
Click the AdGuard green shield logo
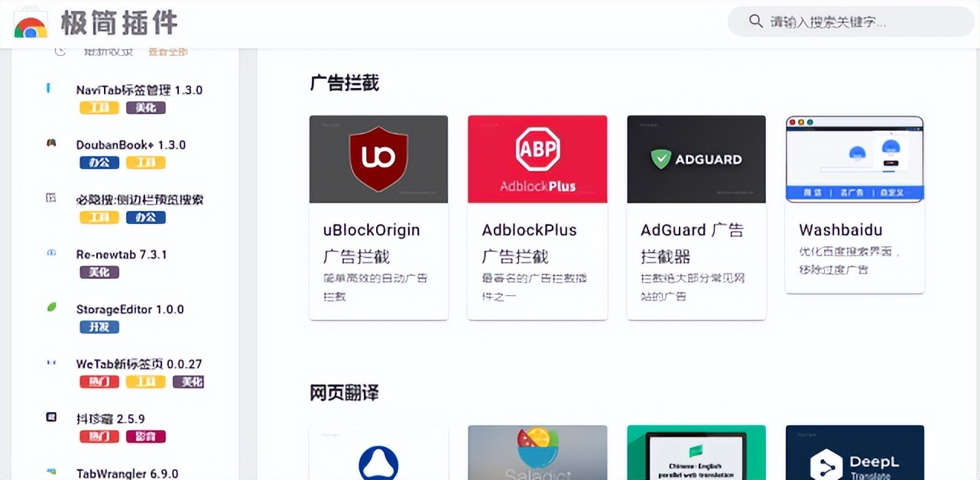[660, 158]
